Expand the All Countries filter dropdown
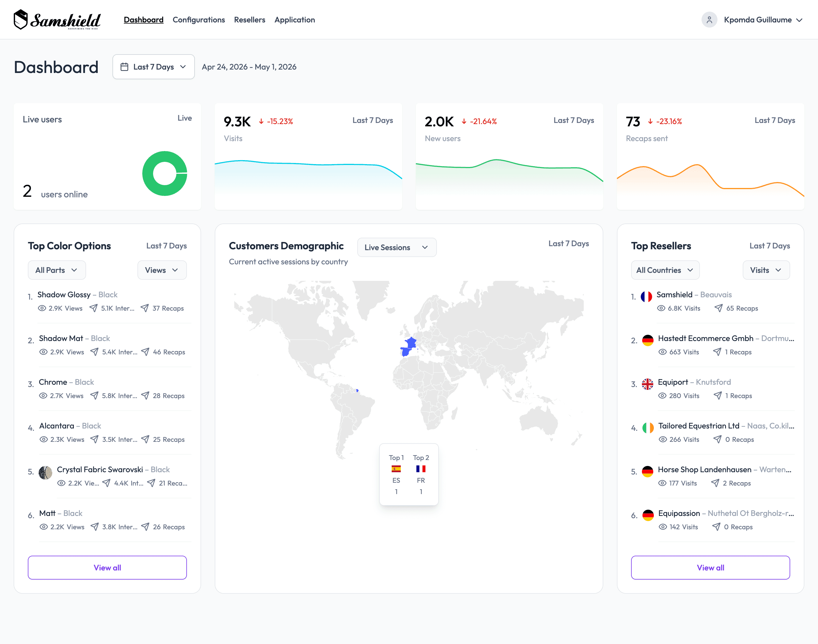Screen dimensions: 818x644 click(x=665, y=270)
